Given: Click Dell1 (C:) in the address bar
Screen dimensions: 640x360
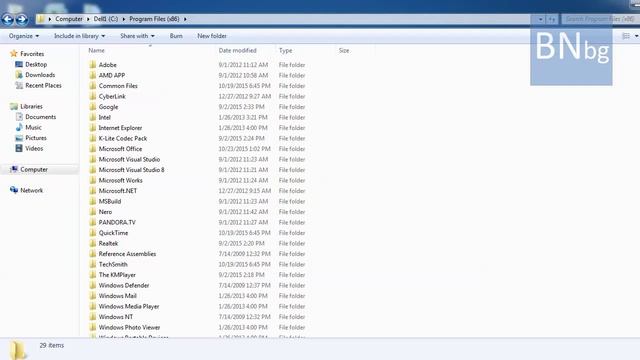Looking at the screenshot, I should (x=106, y=19).
